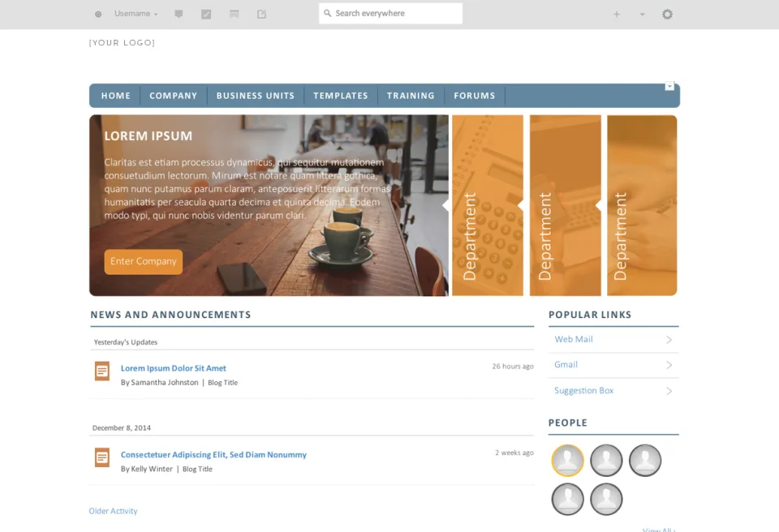Image resolution: width=779 pixels, height=532 pixels.
Task: Select the first avatar in bottom People row
Action: [567, 500]
